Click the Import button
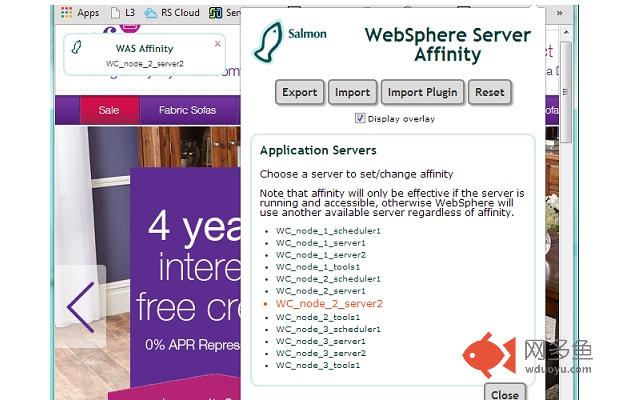Screen dimensions: 640x400 pos(352,92)
